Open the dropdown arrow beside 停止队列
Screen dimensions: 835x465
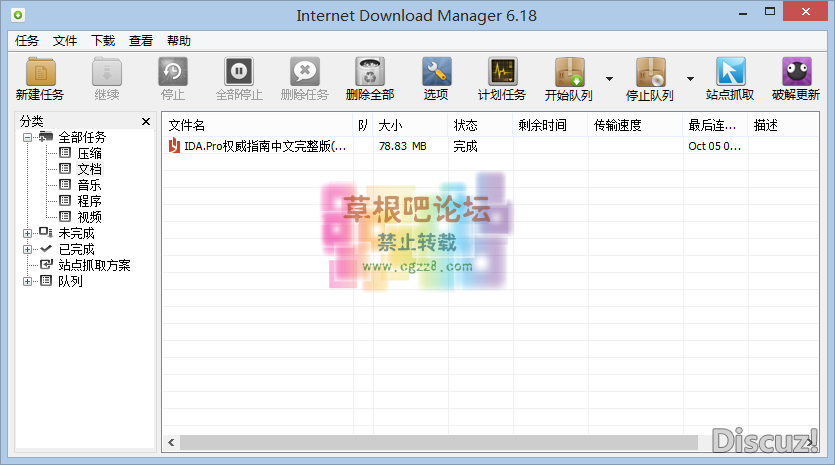pos(690,79)
